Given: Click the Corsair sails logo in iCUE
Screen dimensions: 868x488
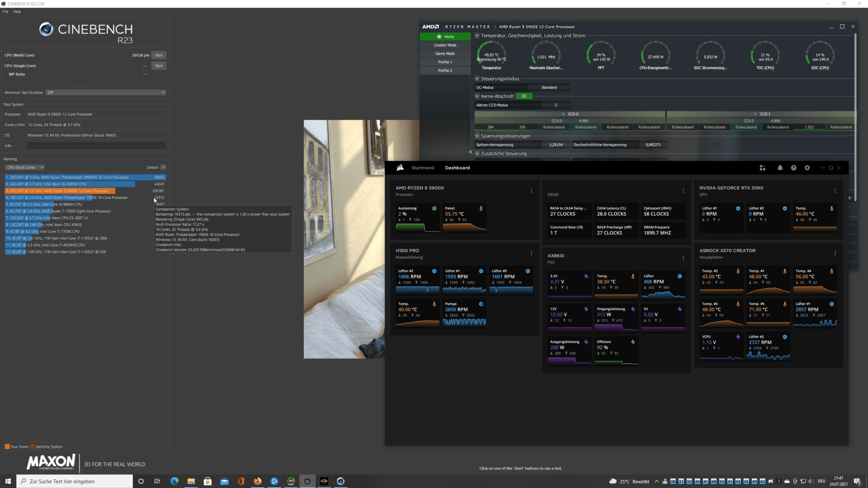Looking at the screenshot, I should (400, 168).
